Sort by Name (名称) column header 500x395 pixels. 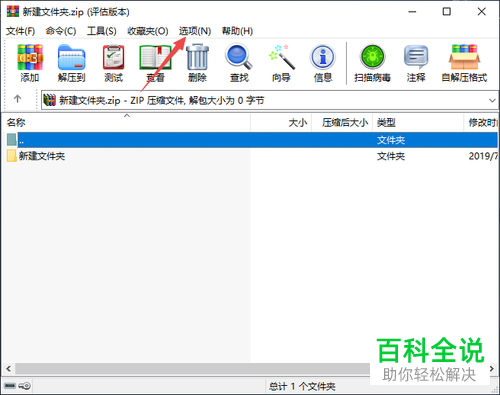pyautogui.click(x=126, y=123)
